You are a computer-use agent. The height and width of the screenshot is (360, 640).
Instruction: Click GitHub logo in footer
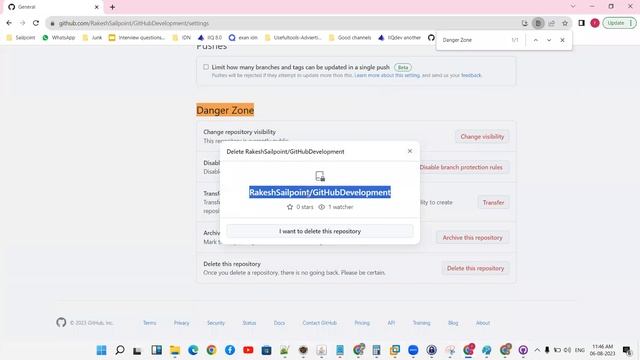(61, 322)
